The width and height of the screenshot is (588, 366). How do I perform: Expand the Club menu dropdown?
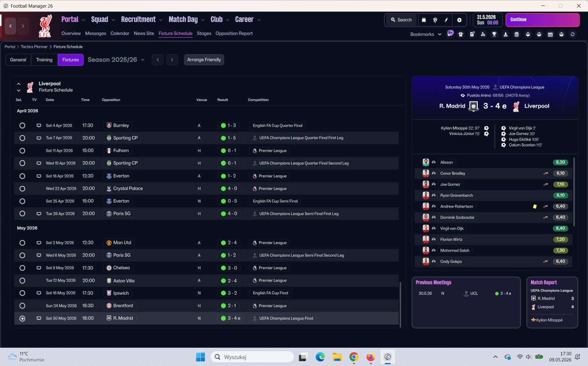(227, 20)
